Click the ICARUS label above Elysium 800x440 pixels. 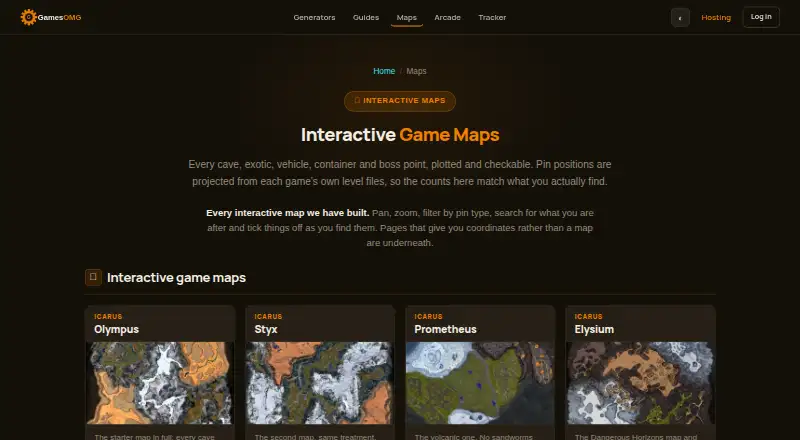(x=588, y=316)
